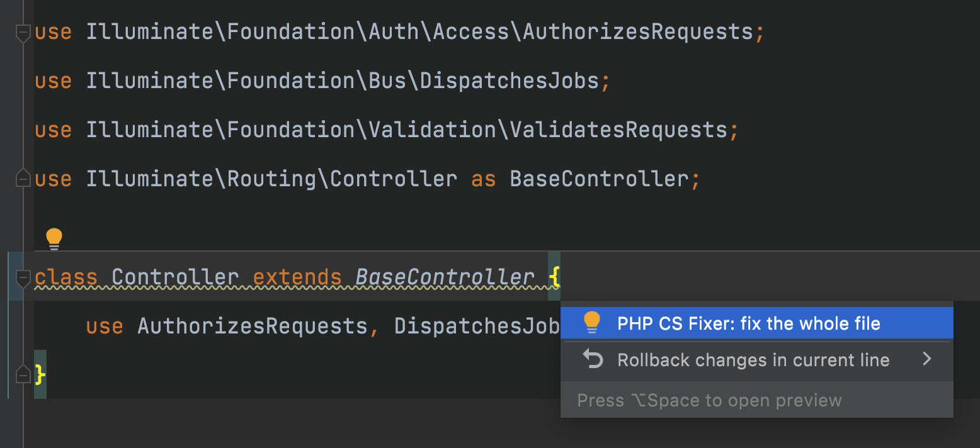Collapse Controller class with its gutter fold toggle
Screen dimensions: 980x448
tap(23, 277)
